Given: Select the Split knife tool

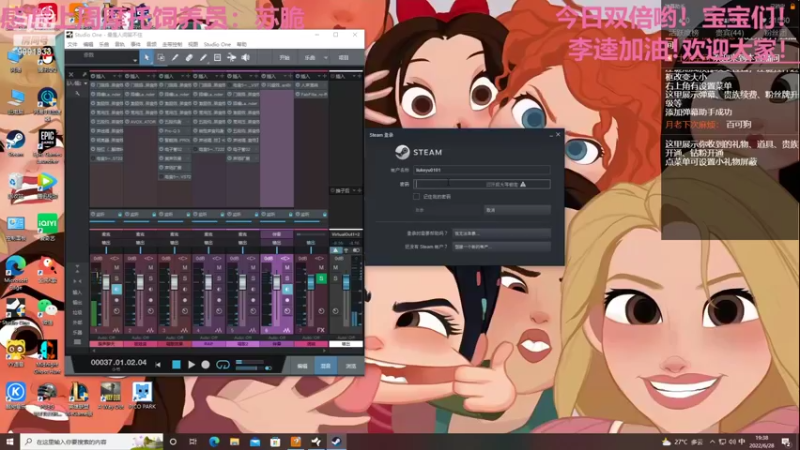Looking at the screenshot, I should pyautogui.click(x=175, y=58).
